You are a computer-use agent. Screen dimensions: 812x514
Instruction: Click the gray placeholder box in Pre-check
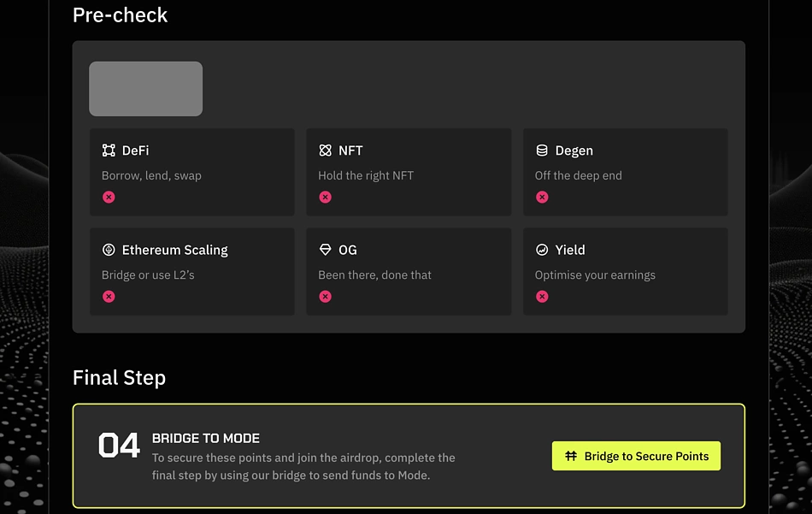[x=145, y=89]
